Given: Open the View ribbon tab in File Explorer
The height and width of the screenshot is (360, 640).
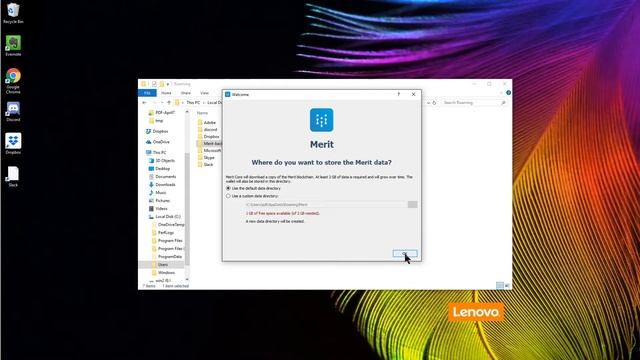Looking at the screenshot, I should pos(204,93).
